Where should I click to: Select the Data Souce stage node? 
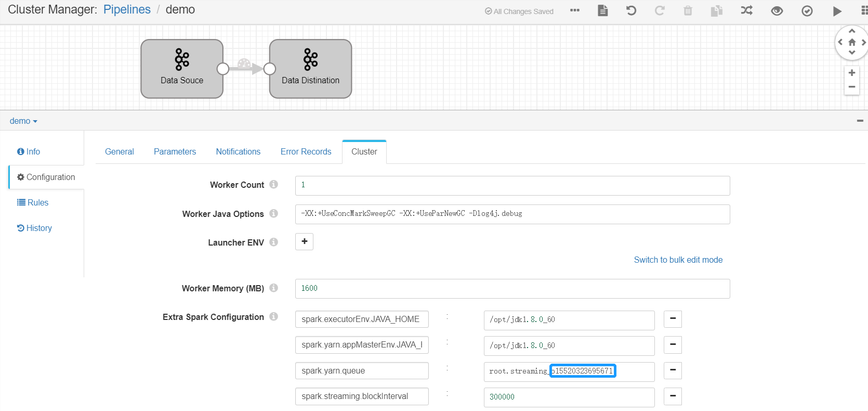pos(182,69)
